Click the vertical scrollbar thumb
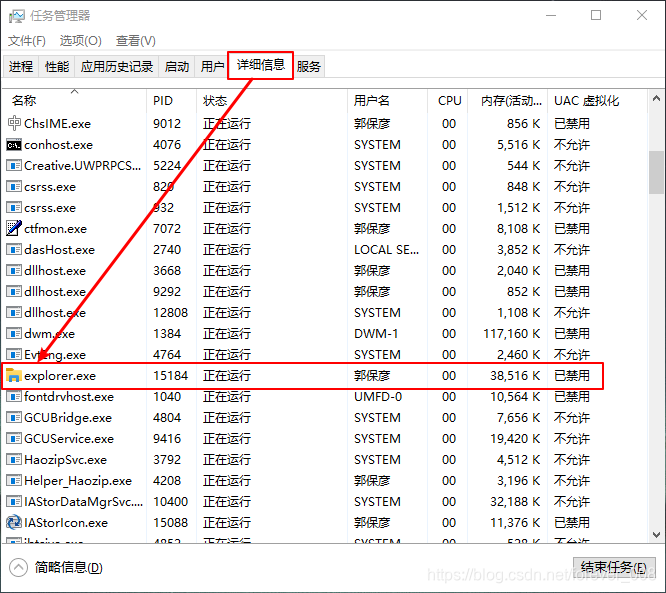The height and width of the screenshot is (593, 666). click(656, 172)
